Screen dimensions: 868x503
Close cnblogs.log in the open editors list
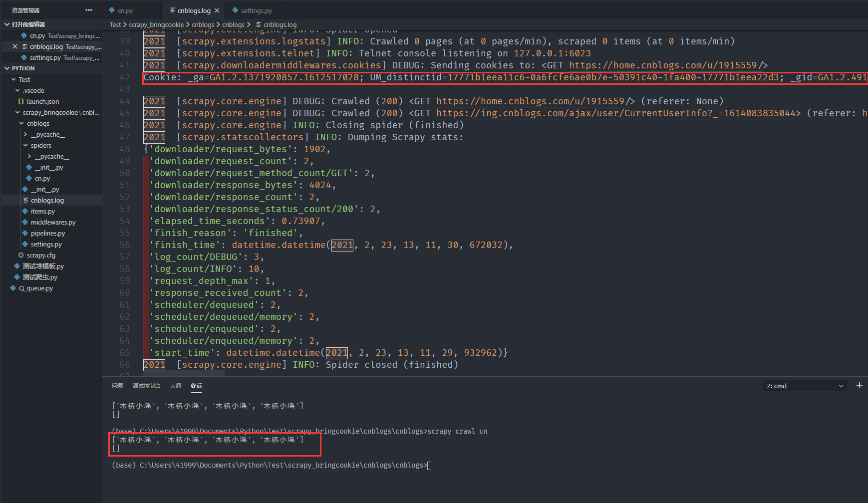pyautogui.click(x=15, y=46)
